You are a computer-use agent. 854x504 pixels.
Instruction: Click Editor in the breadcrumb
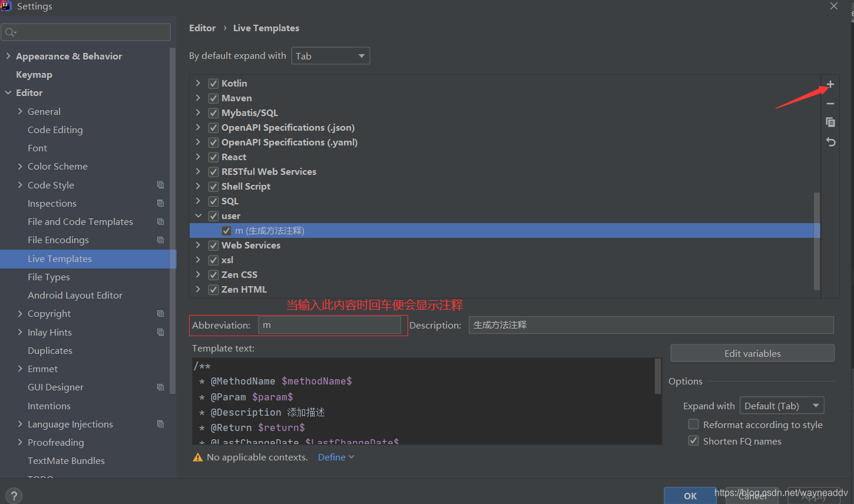(x=202, y=28)
